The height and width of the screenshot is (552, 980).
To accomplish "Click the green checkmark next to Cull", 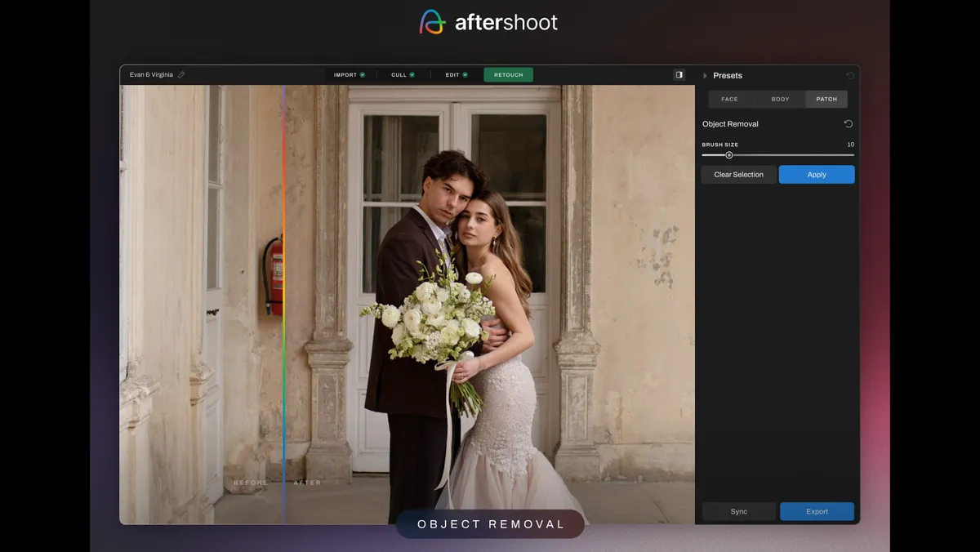I will tap(412, 75).
